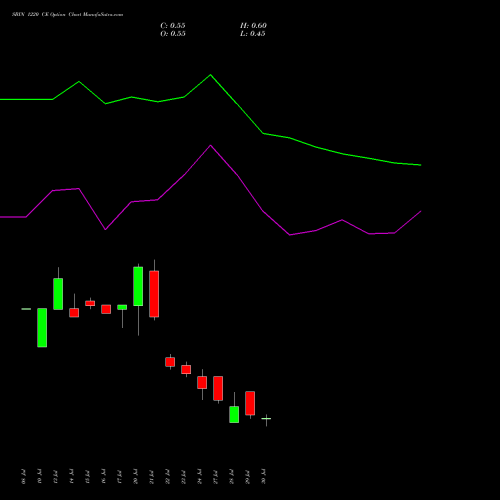Image resolution: width=500 pixels, height=500 pixels.
Task: Select the large green candle above 09 Jul
Action: click(x=42, y=328)
